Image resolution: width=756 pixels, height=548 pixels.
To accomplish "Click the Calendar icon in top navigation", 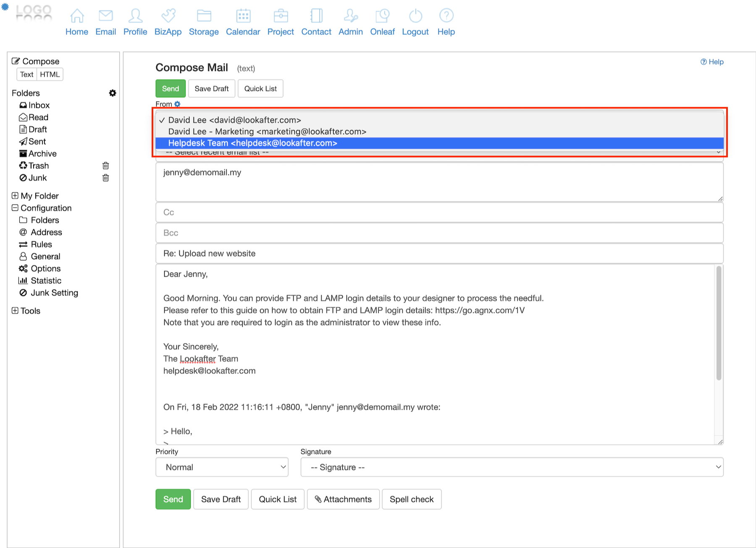I will coord(243,16).
